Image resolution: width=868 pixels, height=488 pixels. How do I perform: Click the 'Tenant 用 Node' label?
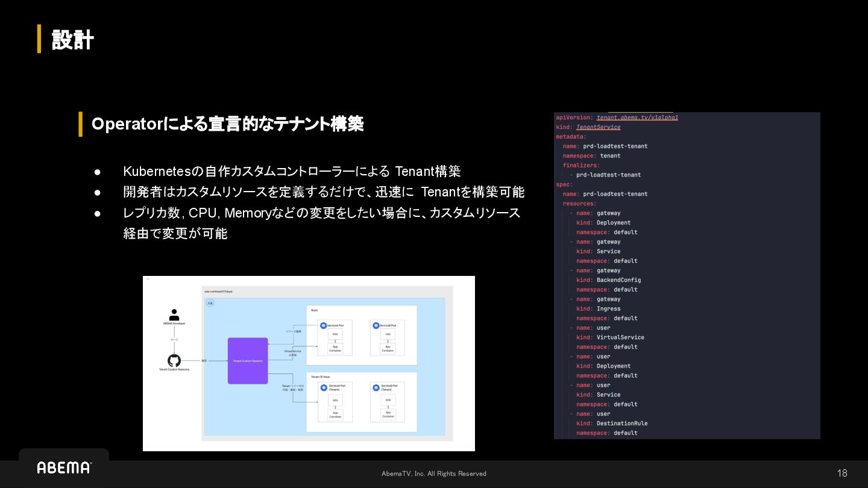[320, 377]
